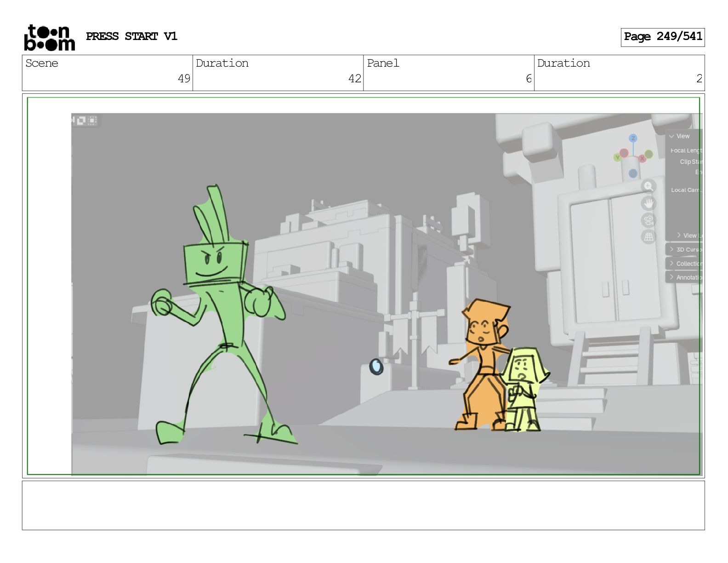Expand the 3D Cursor panel
728x563 pixels.
coord(685,249)
